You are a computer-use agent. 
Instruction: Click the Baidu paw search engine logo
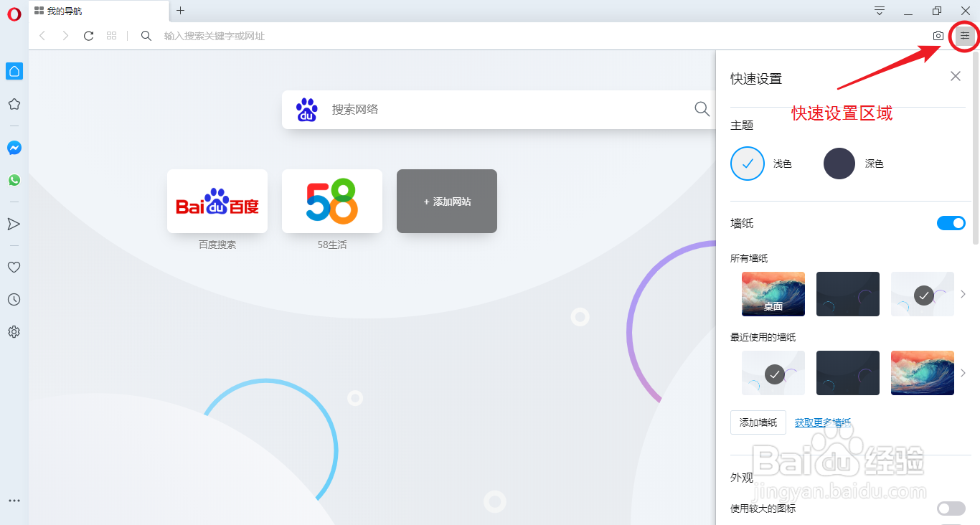click(x=307, y=110)
